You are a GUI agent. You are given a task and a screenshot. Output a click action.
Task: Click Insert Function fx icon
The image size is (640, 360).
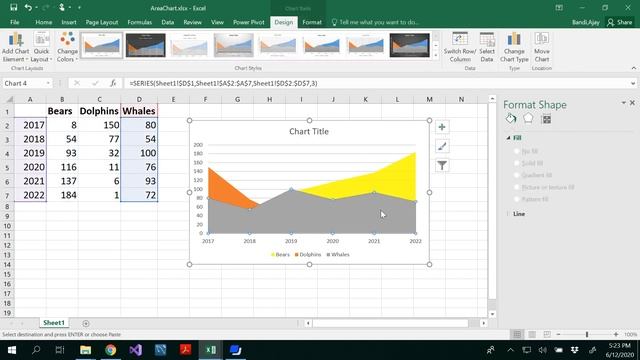click(113, 83)
